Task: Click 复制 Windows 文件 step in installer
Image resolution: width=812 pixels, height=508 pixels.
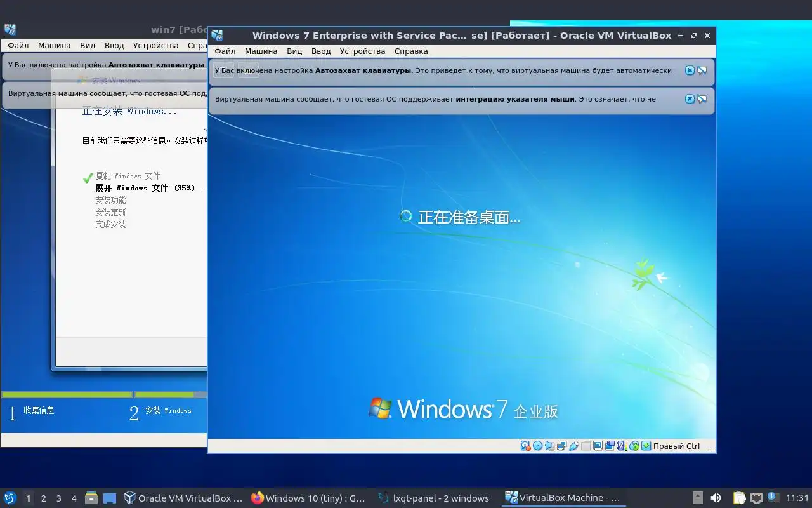Action: 128,176
